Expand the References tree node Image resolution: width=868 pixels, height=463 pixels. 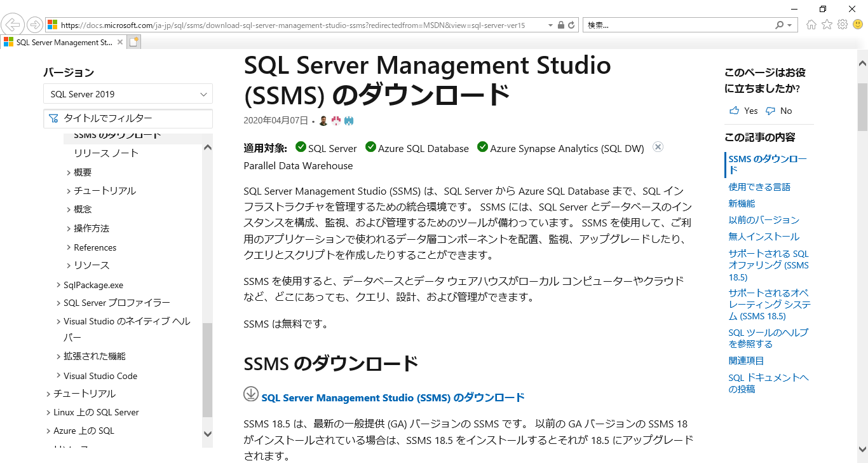point(69,247)
